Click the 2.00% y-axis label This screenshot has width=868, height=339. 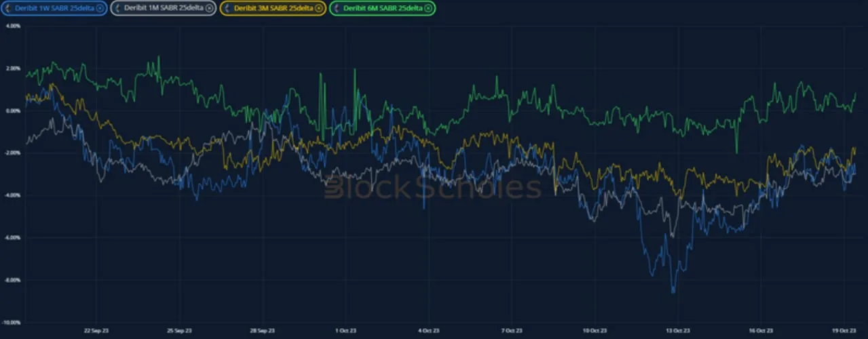(x=13, y=68)
